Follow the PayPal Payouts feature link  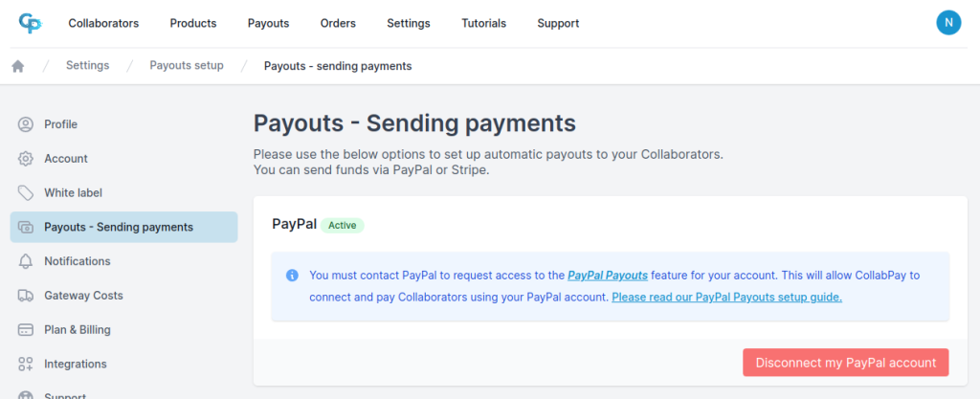pos(608,276)
